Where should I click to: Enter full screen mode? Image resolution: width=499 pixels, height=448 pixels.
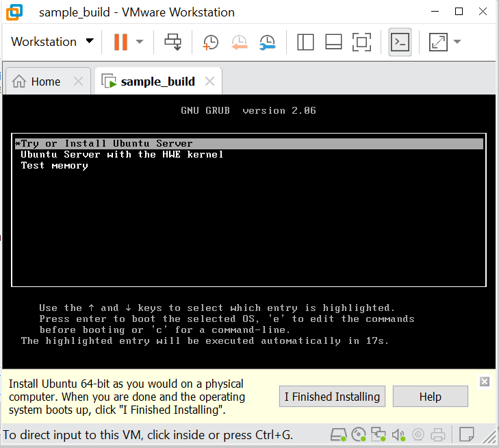[362, 42]
